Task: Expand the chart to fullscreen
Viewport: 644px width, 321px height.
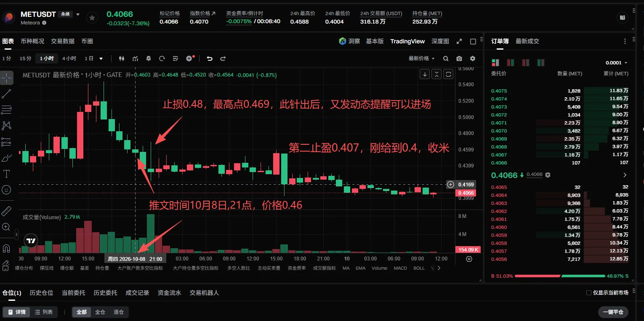Action: click(x=459, y=41)
